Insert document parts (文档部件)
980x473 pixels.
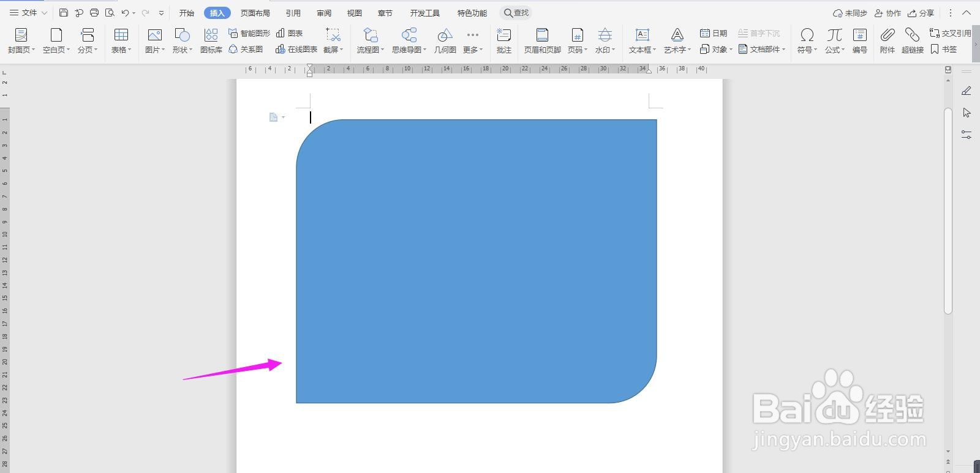click(x=762, y=49)
